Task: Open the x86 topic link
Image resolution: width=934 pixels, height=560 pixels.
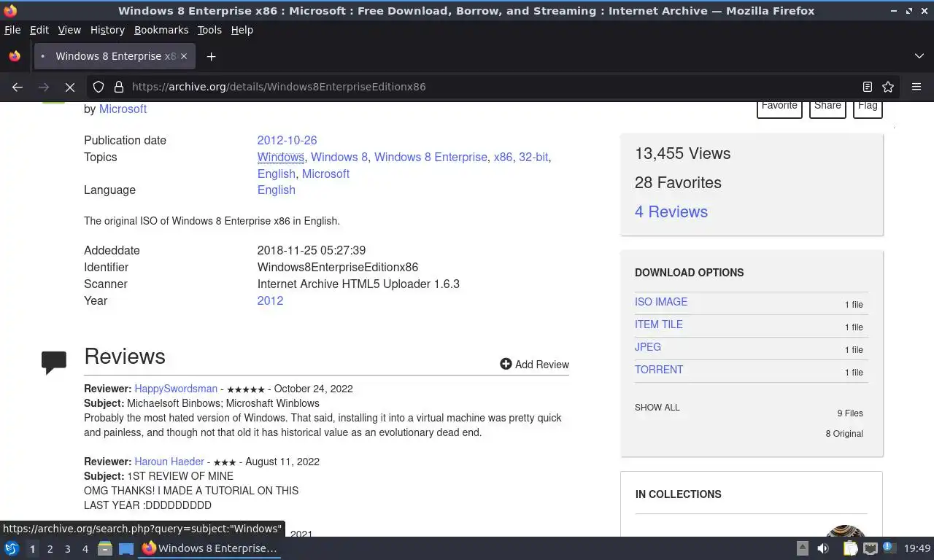Action: [503, 157]
